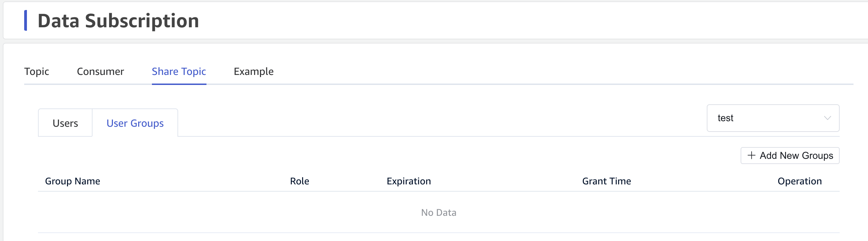Click the Operation column header
Image resolution: width=868 pixels, height=241 pixels.
pyautogui.click(x=799, y=181)
